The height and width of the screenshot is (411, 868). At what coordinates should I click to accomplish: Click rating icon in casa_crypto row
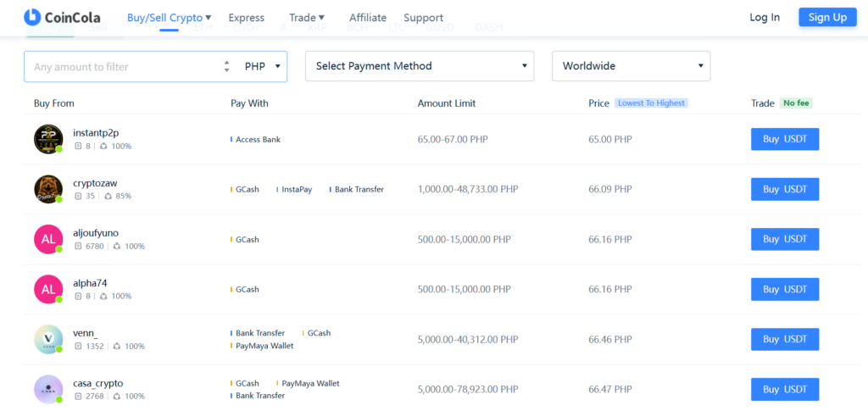tap(117, 397)
